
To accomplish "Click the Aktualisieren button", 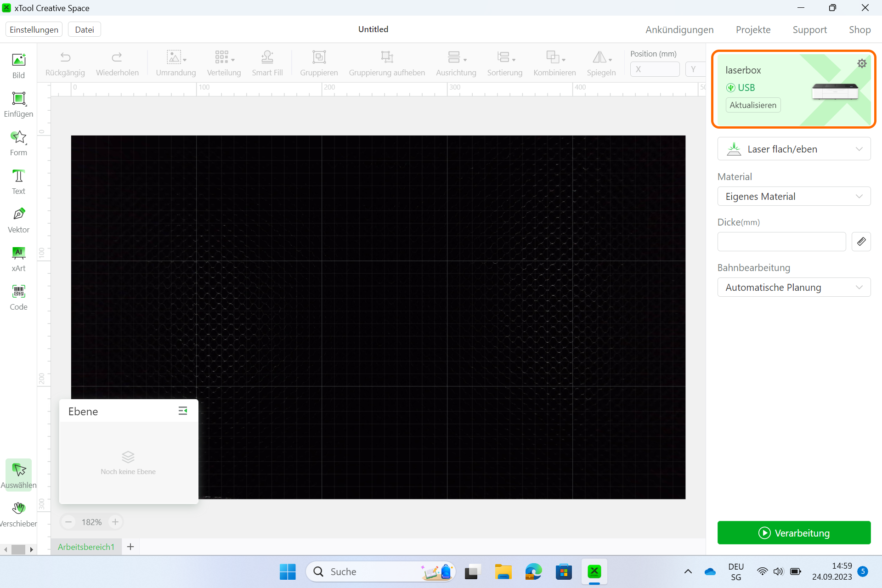I will point(753,105).
